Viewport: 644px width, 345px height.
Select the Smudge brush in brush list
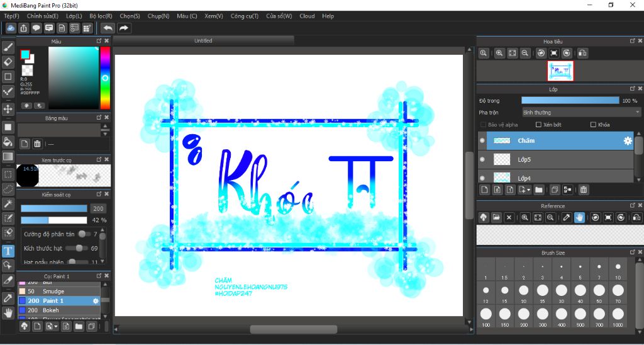click(x=58, y=291)
